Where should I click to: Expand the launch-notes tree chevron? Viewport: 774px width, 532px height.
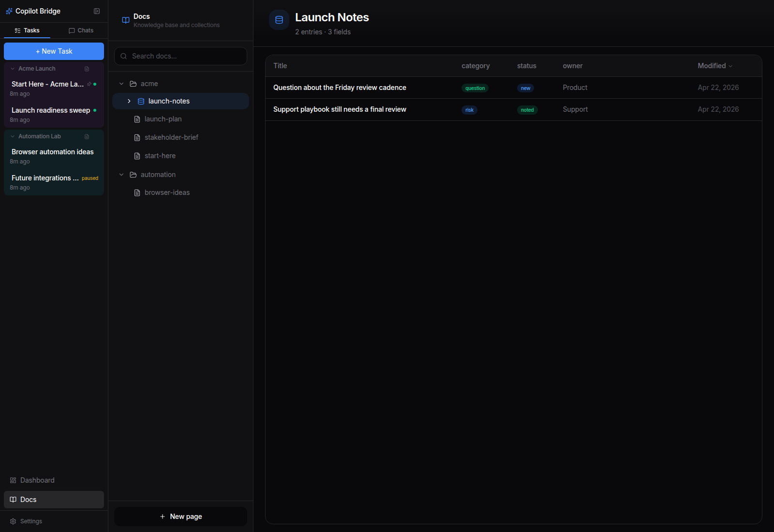[x=129, y=101]
